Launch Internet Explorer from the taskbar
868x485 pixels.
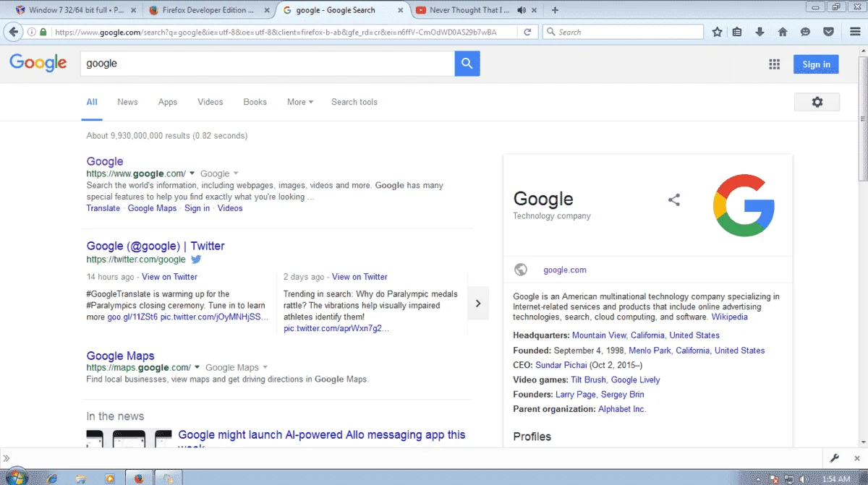pos(52,478)
